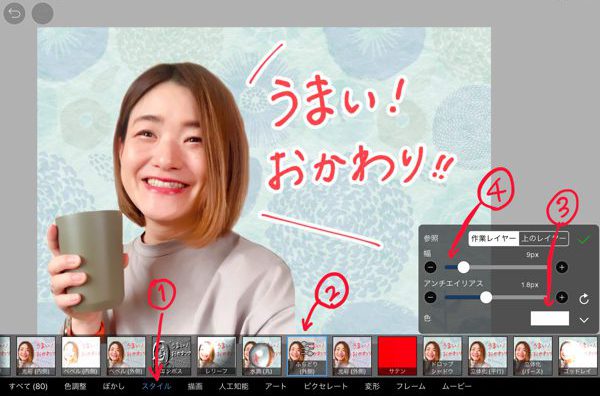Screen dimensions: 600x396
Task: Choose the red サテン filter thumbnail
Action: click(397, 356)
